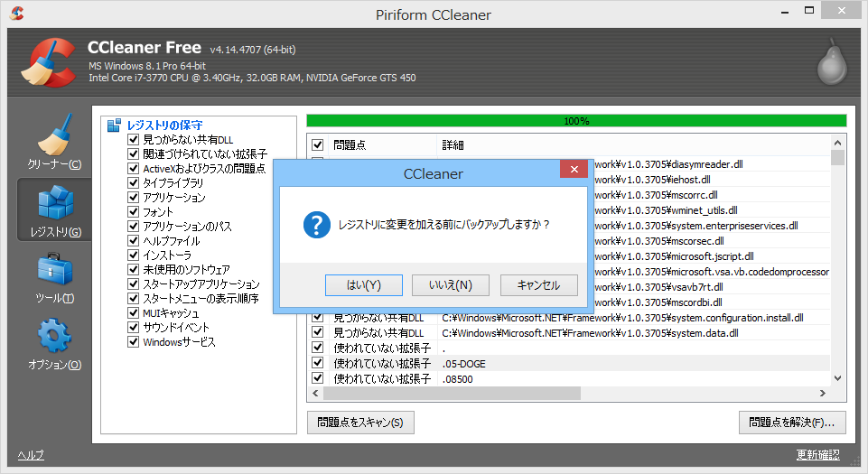Screen dimensions: 868x474
Task: Close the CCleaner backup dialog with X
Action: click(x=574, y=169)
